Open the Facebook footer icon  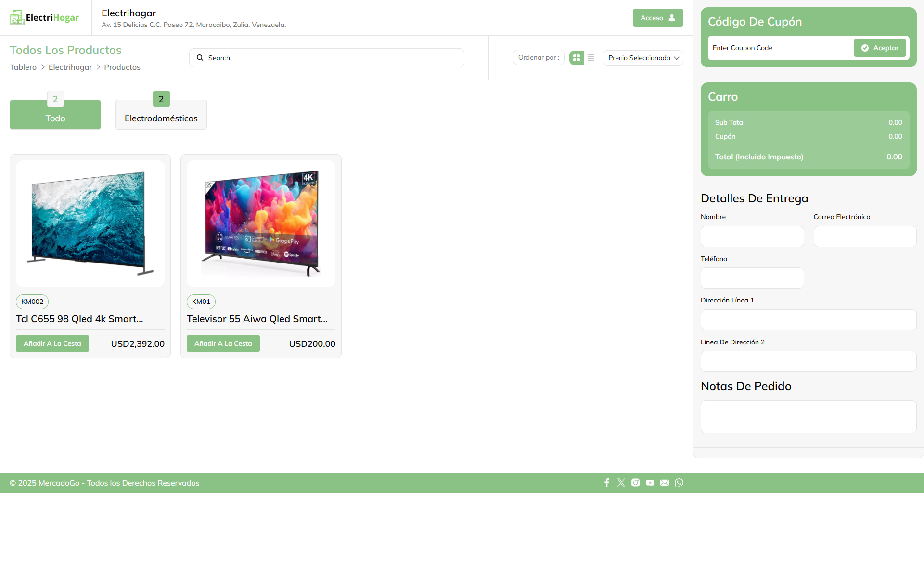[607, 483]
